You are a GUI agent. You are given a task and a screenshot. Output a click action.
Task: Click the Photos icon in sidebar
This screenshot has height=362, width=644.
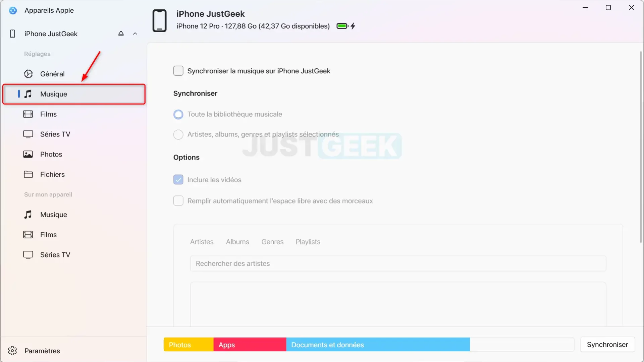pos(28,154)
